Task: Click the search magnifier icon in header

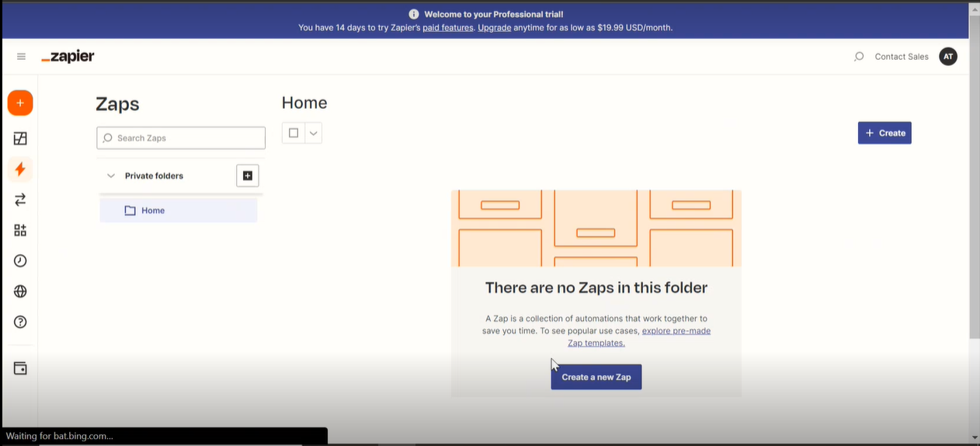Action: [x=859, y=57]
